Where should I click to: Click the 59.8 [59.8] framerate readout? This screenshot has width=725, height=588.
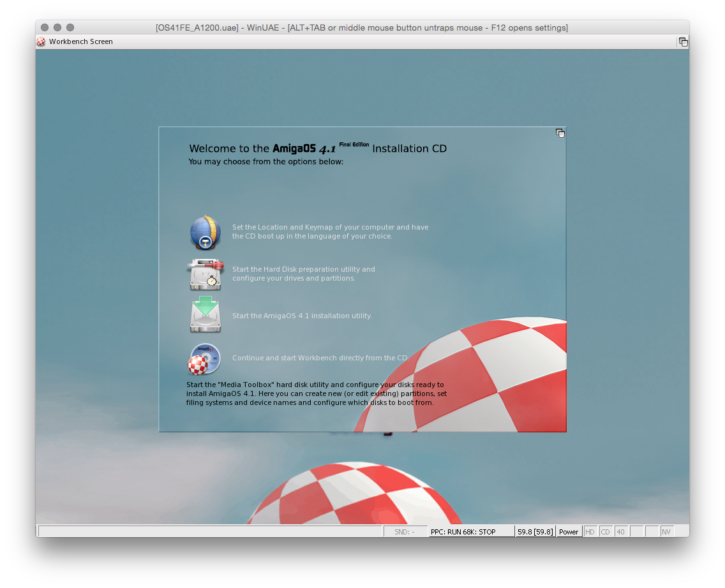click(535, 532)
